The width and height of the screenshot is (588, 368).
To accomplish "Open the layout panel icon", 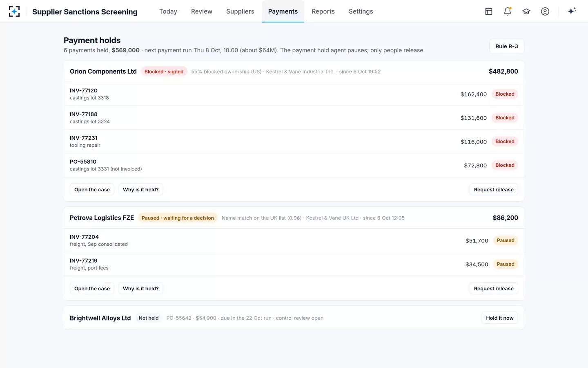I will pos(489,11).
